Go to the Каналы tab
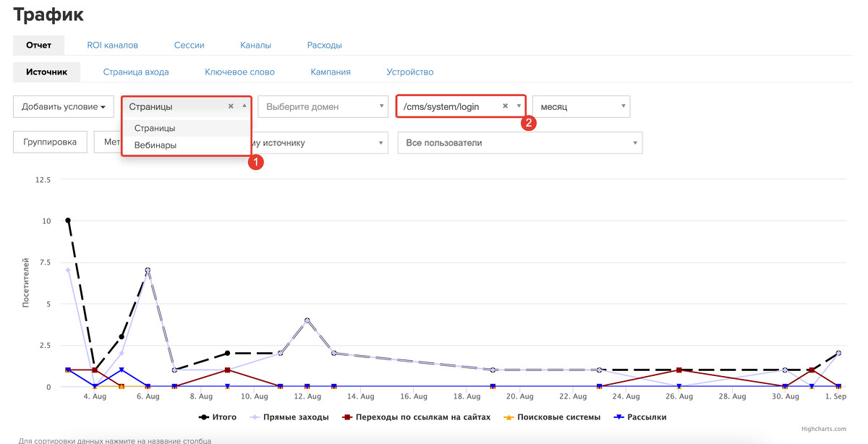 click(x=255, y=45)
